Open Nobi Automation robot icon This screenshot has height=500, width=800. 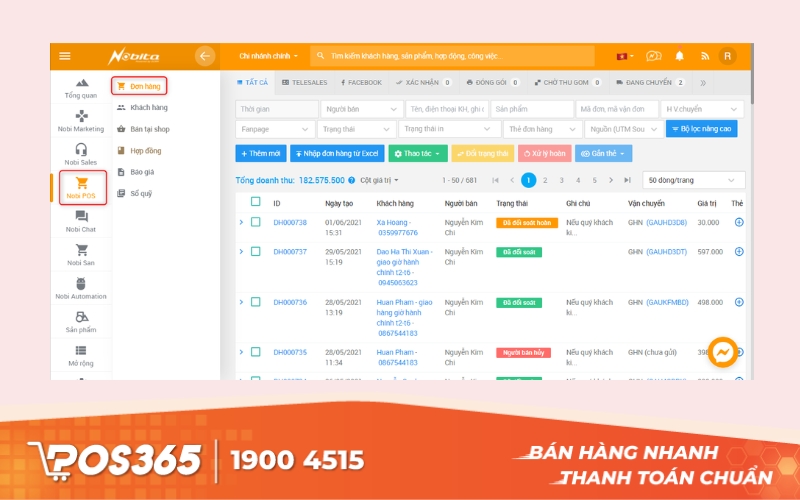click(81, 283)
